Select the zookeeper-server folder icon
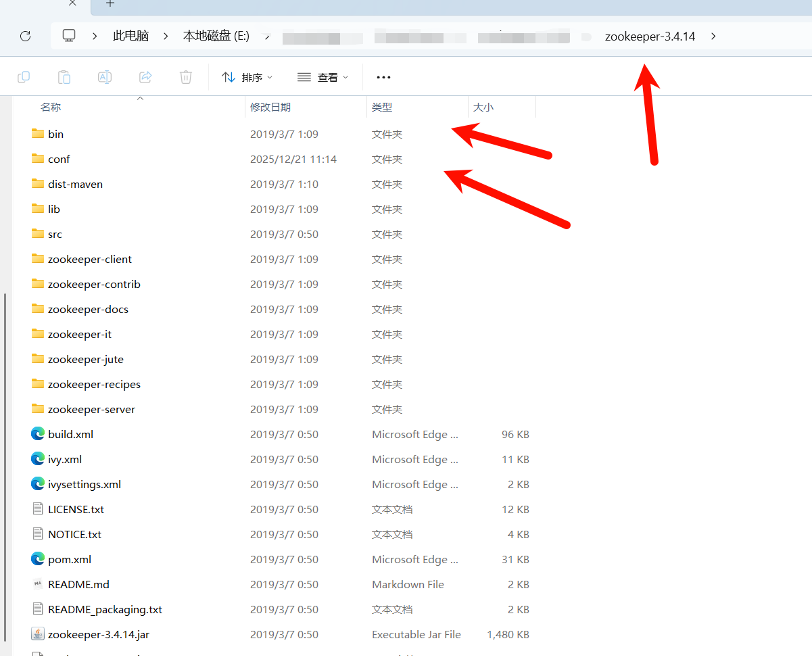The image size is (812, 670). click(38, 408)
